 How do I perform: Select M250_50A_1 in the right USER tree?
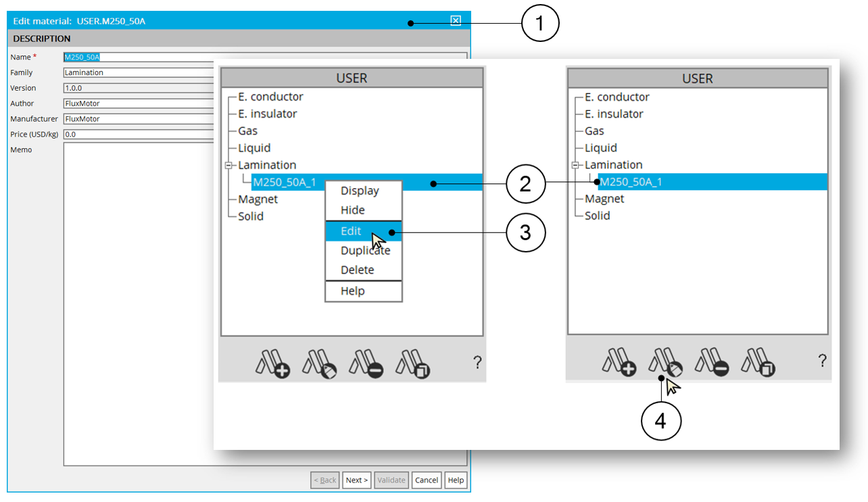(630, 182)
